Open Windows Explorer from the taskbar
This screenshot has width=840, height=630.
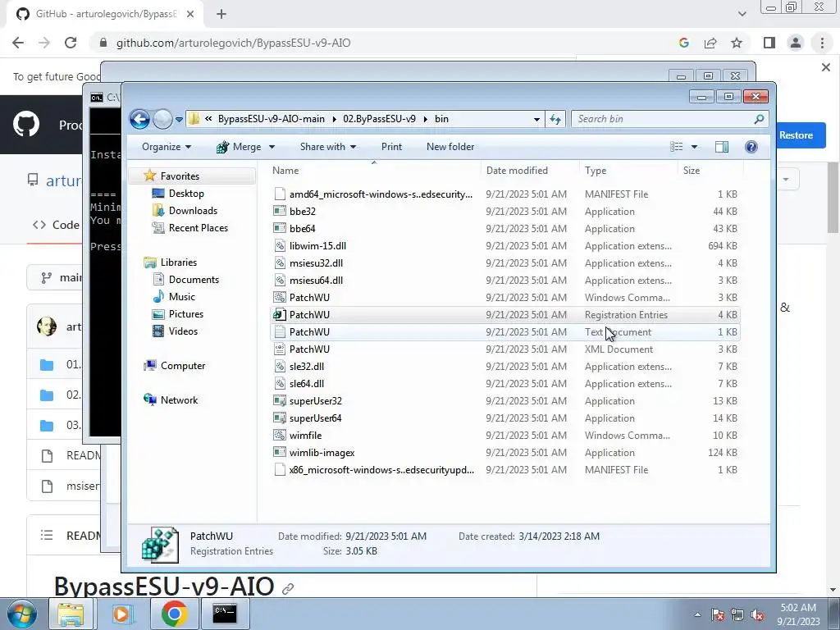coord(71,614)
